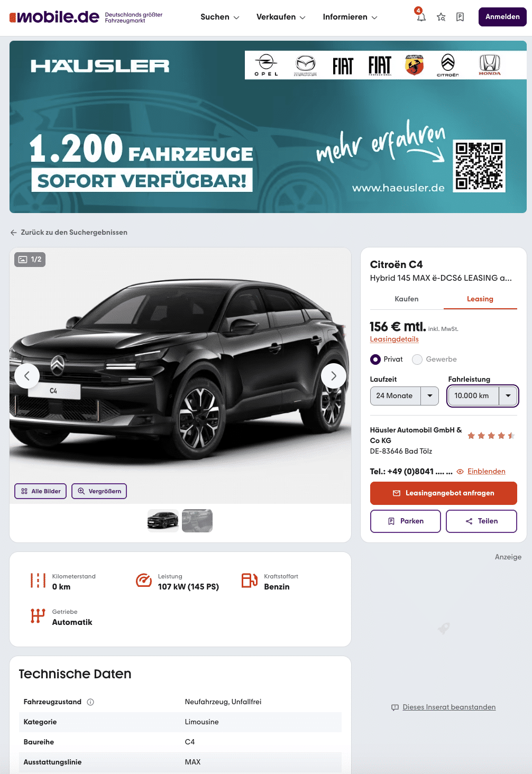Open the Fahrleistung 10.000 km dropdown
Image resolution: width=532 pixels, height=774 pixels.
[483, 395]
